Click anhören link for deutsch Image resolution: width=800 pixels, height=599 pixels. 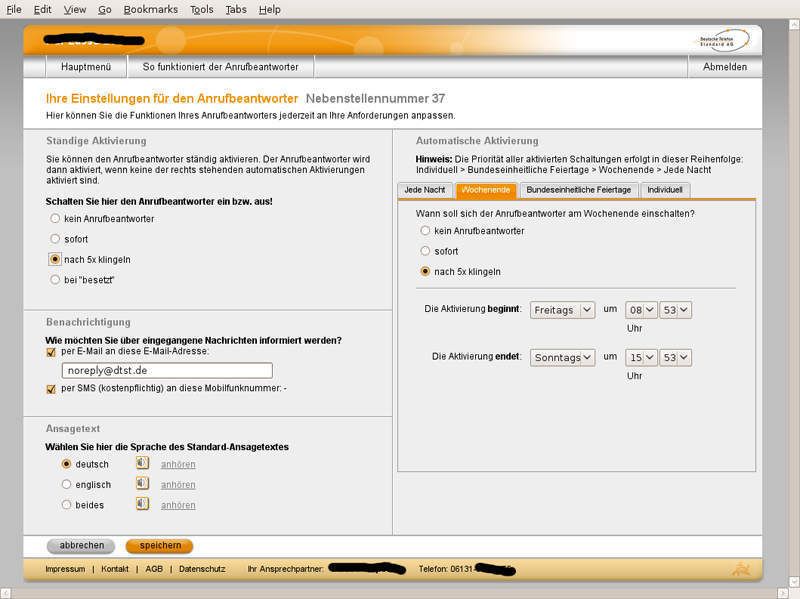(x=178, y=464)
